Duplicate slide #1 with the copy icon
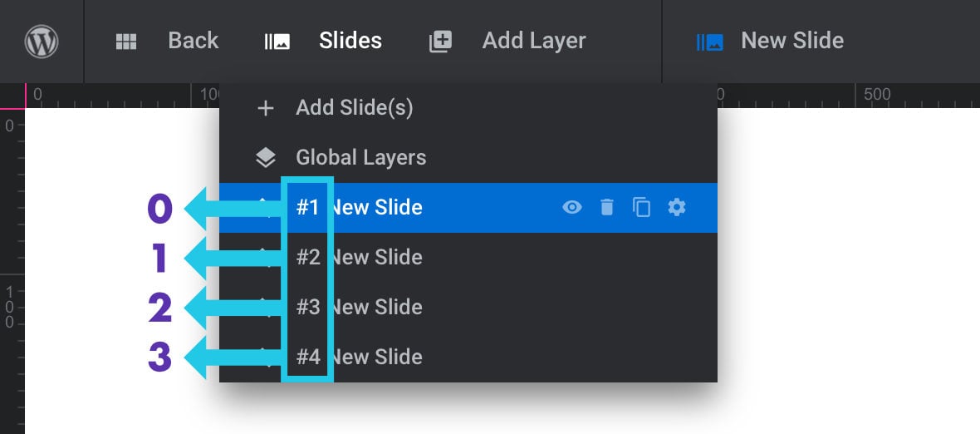This screenshot has width=980, height=434. point(642,207)
